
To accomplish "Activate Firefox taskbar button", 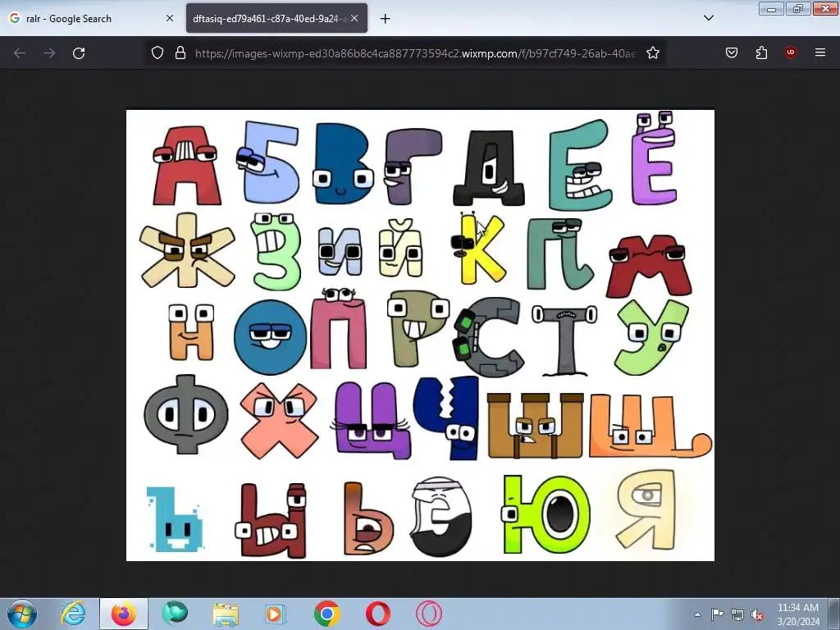I will click(x=124, y=614).
